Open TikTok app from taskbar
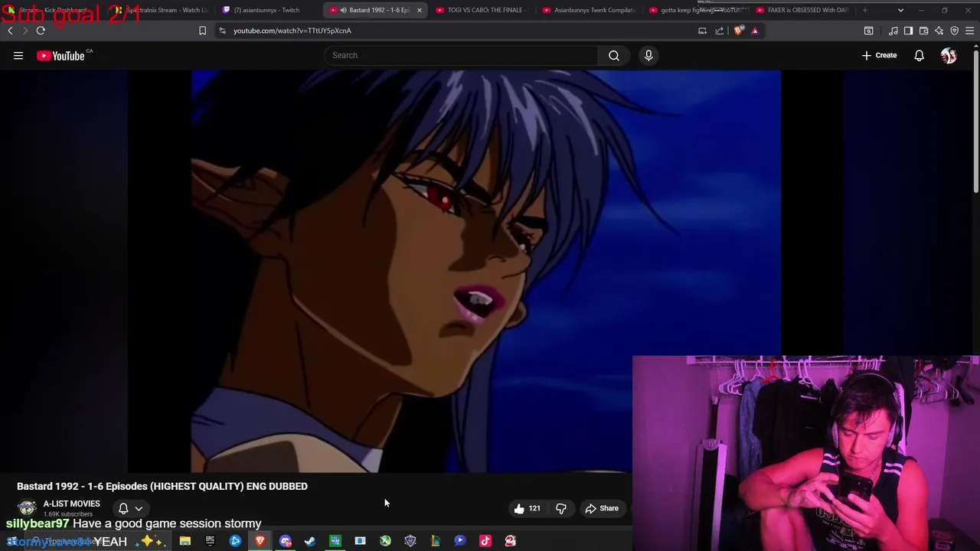980x551 pixels. coord(485,541)
